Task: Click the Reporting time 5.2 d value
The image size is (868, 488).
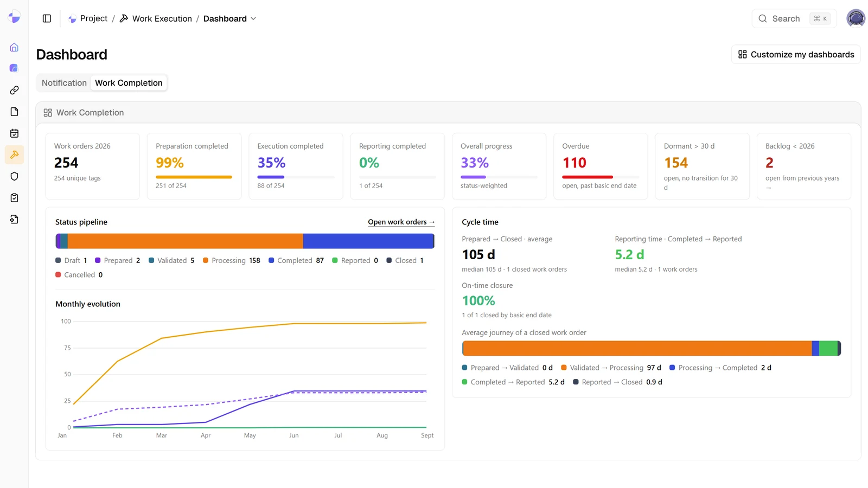Action: [629, 254]
